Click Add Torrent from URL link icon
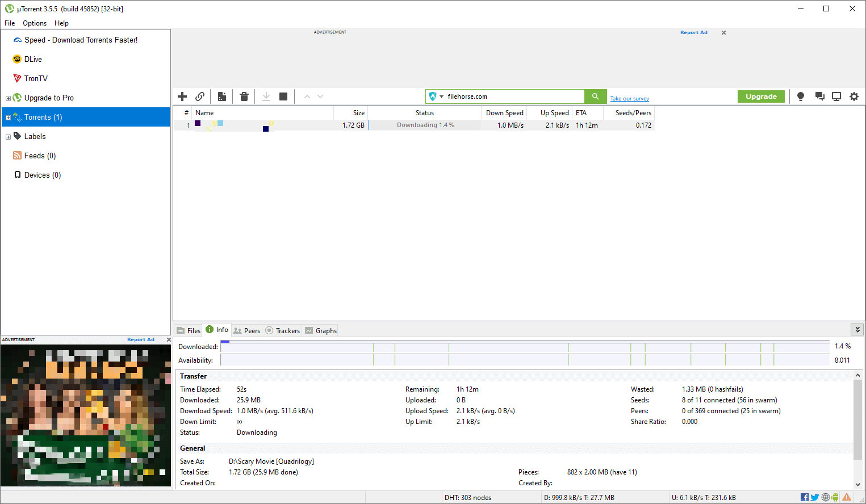The height and width of the screenshot is (504, 866). [200, 96]
